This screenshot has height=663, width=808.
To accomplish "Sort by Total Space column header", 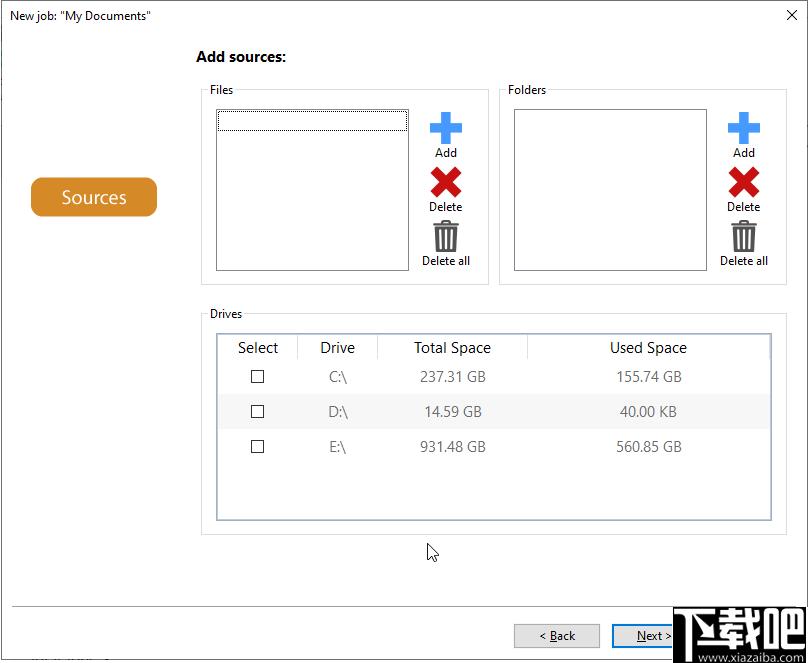I will tap(452, 348).
